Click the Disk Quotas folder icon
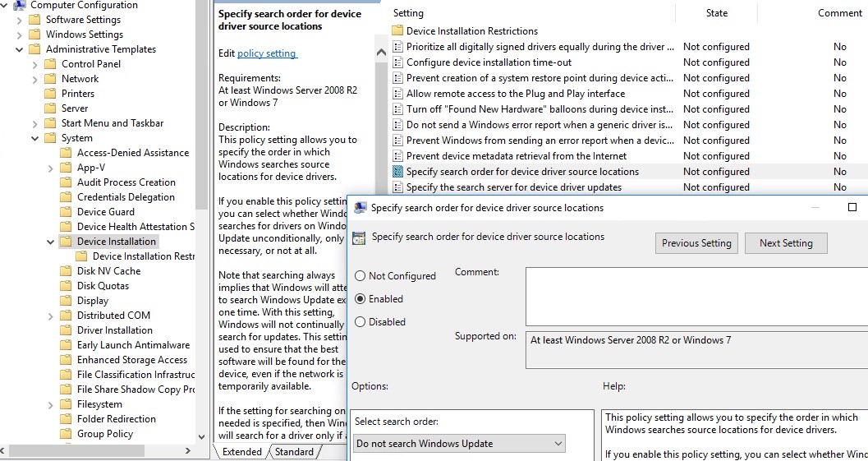This screenshot has height=461, width=868. (x=66, y=286)
